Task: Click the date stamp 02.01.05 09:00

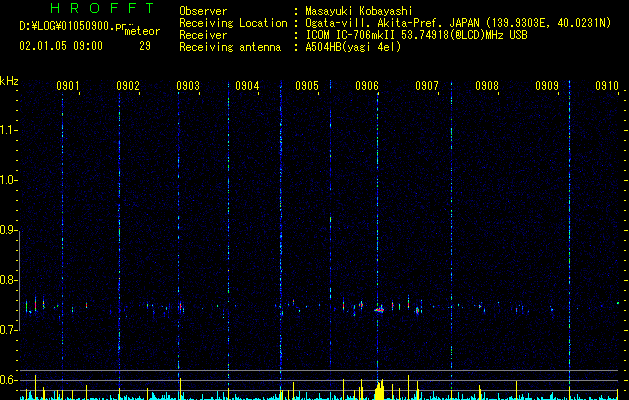Action: [x=61, y=46]
